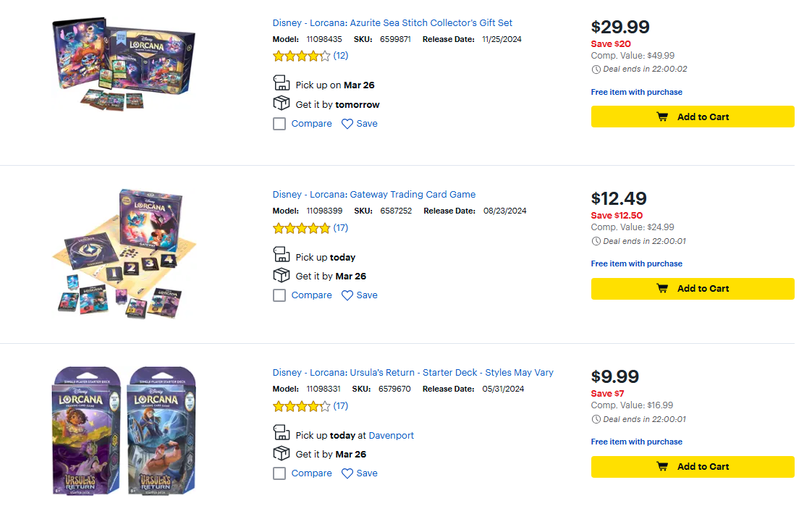Open Azurite Sea Stitch Collector's Gift Set title link

(x=392, y=23)
